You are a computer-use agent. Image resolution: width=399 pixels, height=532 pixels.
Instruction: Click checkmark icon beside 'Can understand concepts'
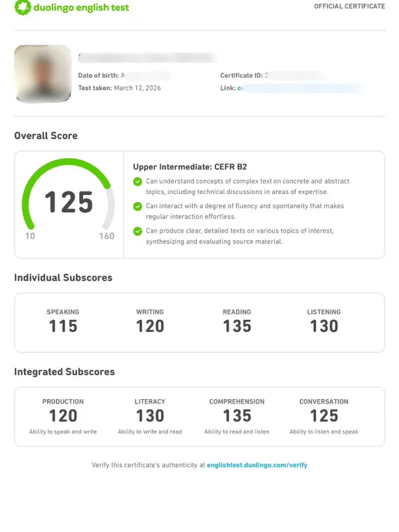pos(138,182)
